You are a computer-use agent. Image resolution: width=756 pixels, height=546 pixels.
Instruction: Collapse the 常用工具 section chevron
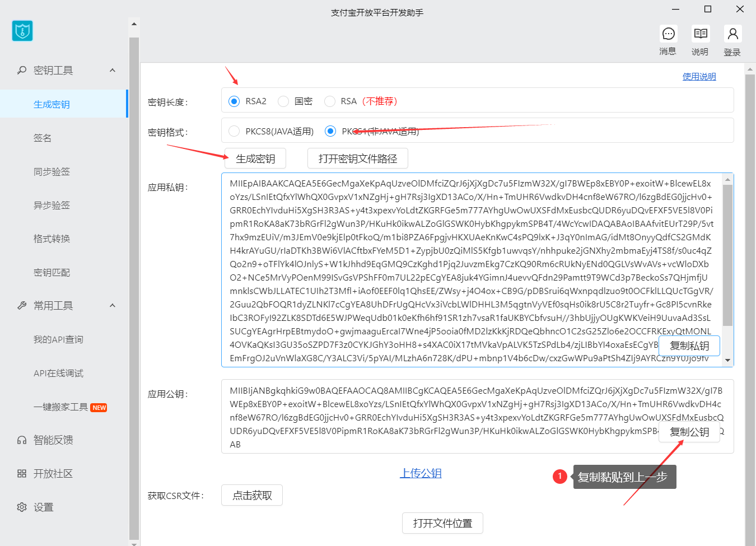[x=113, y=305]
